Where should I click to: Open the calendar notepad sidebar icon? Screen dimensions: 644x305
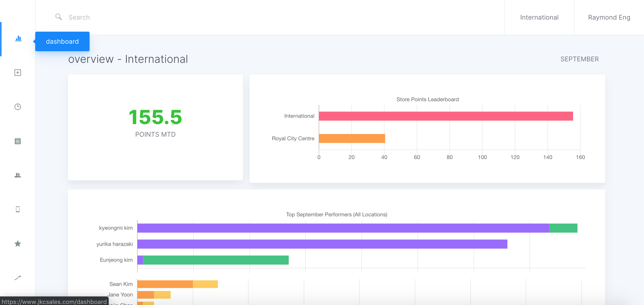(x=18, y=141)
